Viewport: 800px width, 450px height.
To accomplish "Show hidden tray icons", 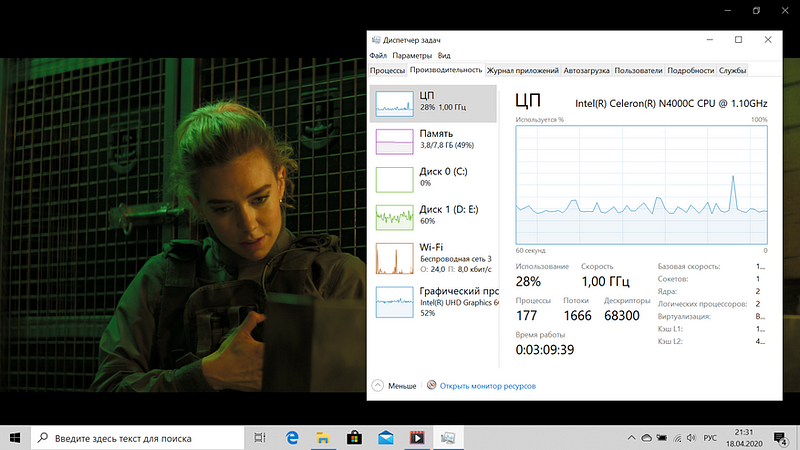I will [x=631, y=438].
